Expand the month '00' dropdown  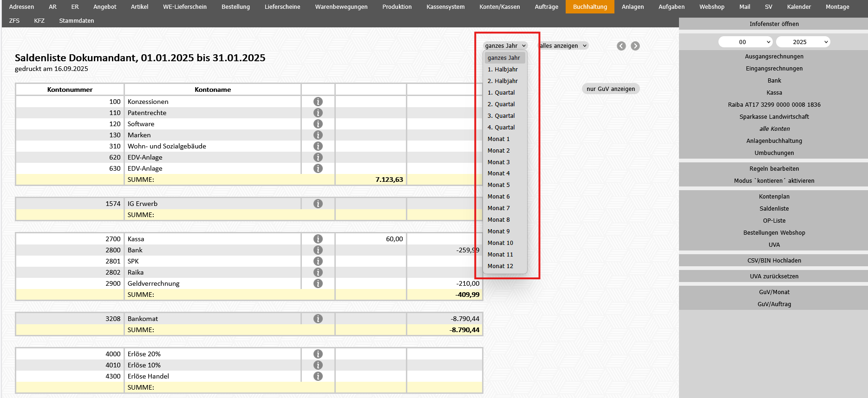pos(745,42)
